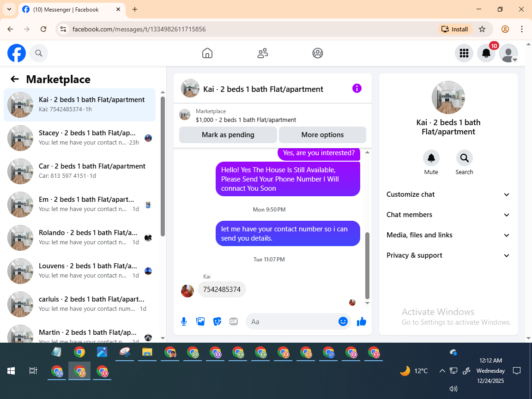Open the volume control in system tray
Image resolution: width=532 pixels, height=399 pixels.
pos(453,389)
